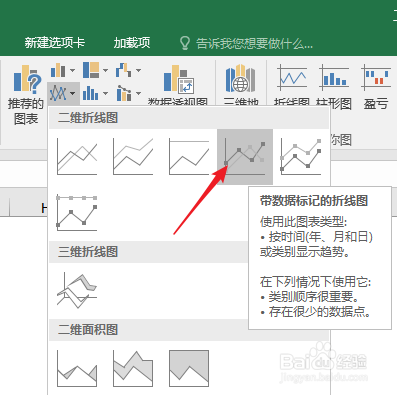Choose the 3D line chart
Screen dimensions: 397x395
pyautogui.click(x=77, y=290)
